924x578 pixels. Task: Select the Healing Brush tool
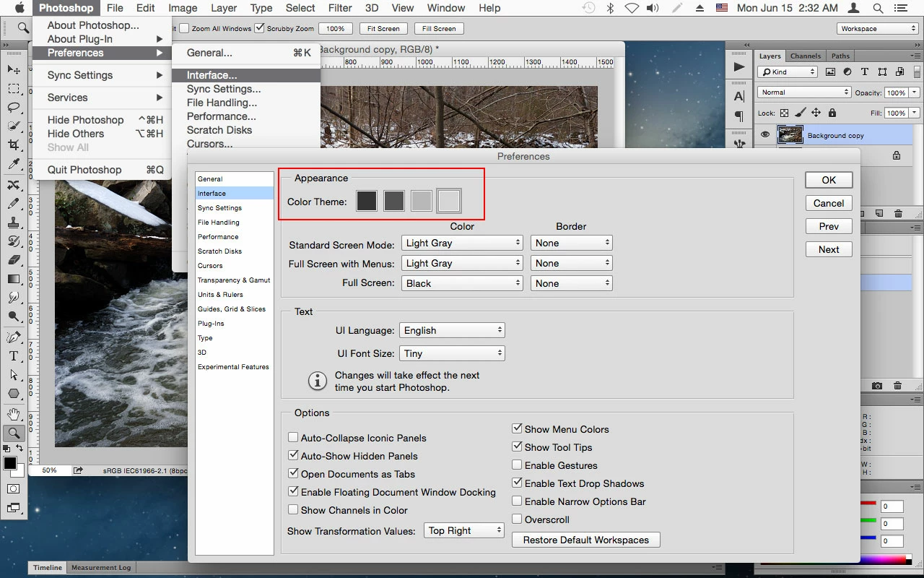pyautogui.click(x=14, y=185)
